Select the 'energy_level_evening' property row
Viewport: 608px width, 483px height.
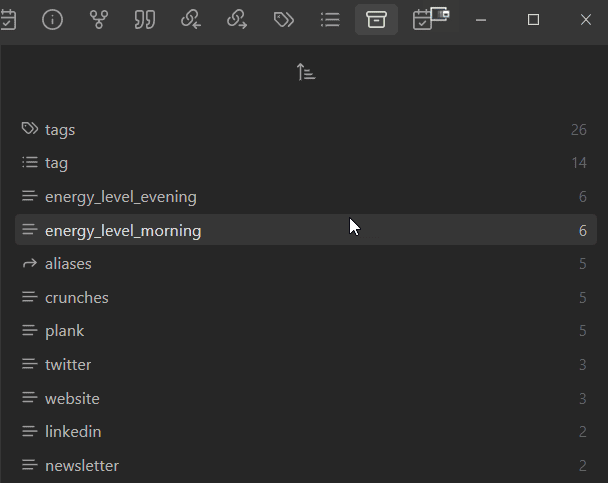coord(306,197)
